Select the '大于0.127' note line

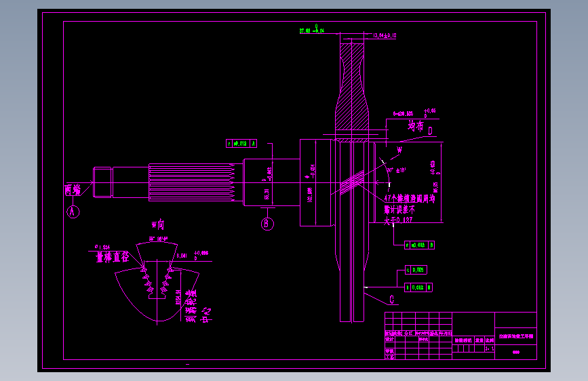tap(398, 220)
